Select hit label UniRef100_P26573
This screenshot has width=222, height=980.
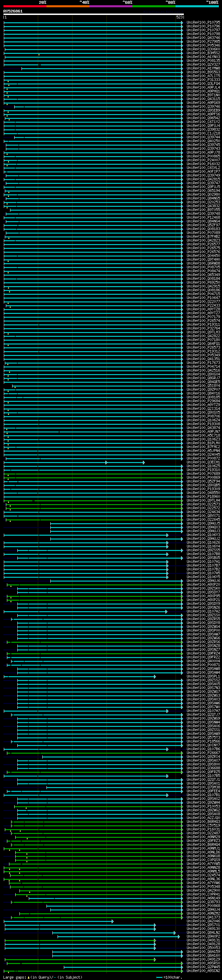pos(203,347)
